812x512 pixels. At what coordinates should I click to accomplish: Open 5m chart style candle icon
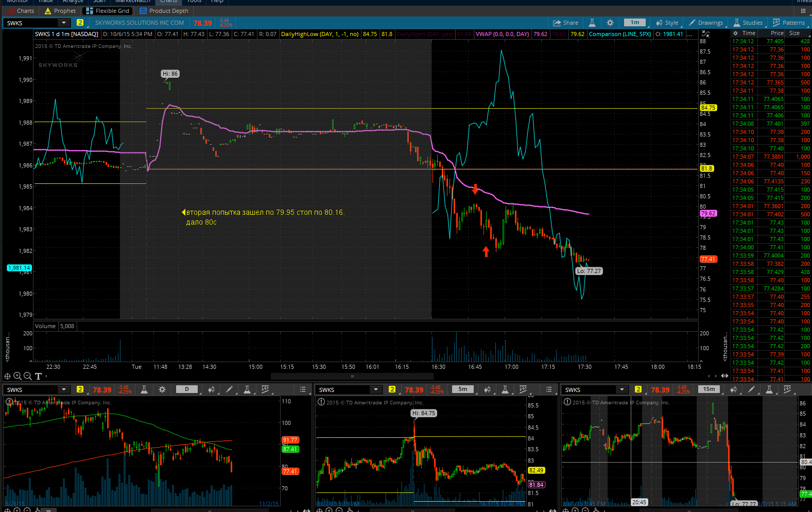coord(487,389)
